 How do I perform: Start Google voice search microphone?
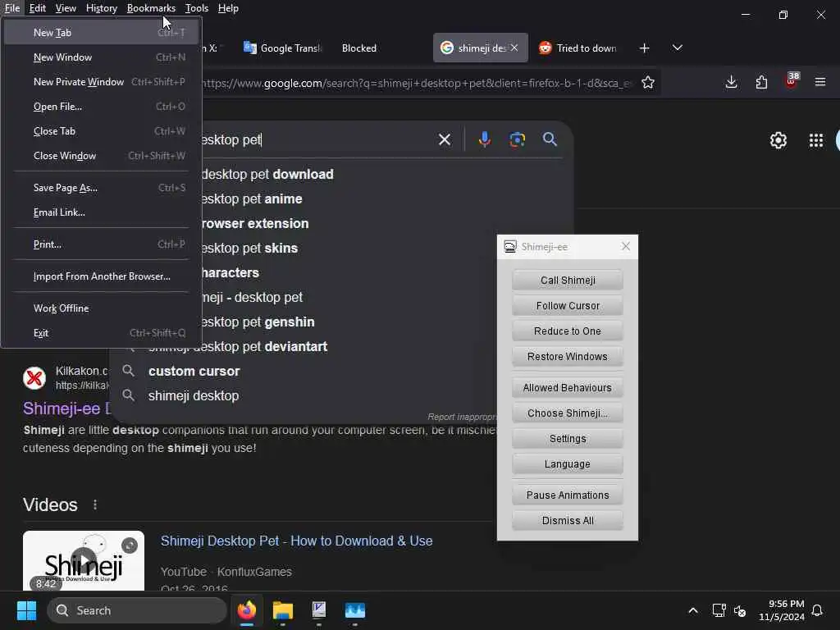(484, 139)
